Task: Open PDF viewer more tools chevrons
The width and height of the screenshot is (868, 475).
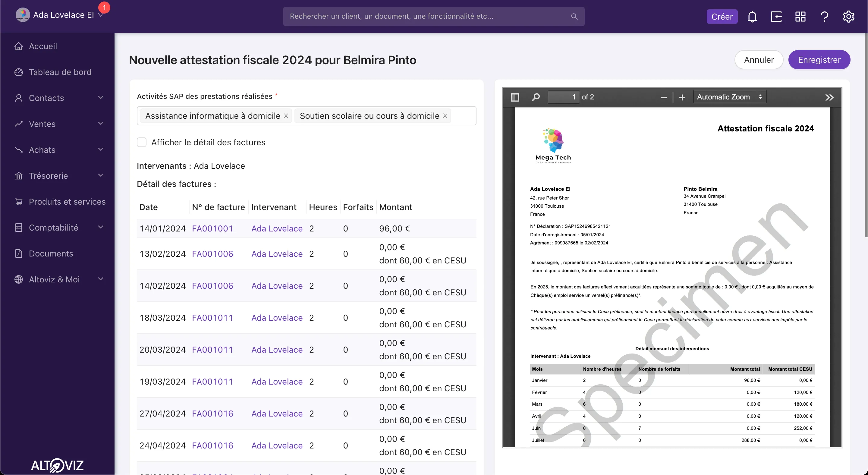Action: [x=829, y=97]
